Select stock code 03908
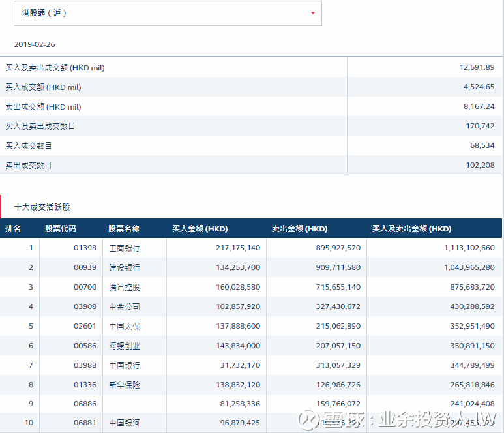504x433 pixels. (85, 306)
